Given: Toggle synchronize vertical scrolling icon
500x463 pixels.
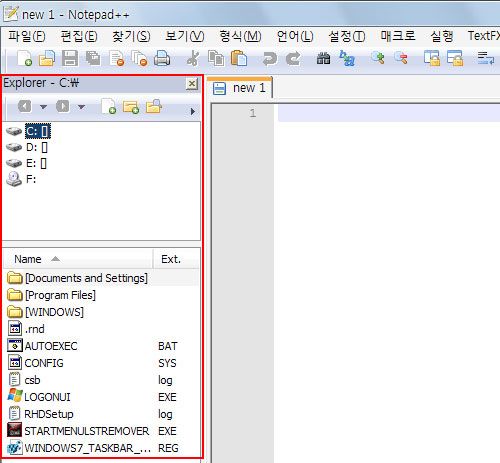Looking at the screenshot, I should tap(432, 59).
